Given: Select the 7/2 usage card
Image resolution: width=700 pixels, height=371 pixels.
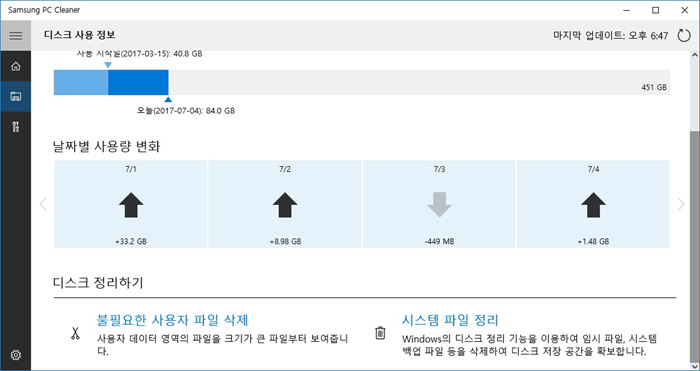Looking at the screenshot, I should (285, 204).
